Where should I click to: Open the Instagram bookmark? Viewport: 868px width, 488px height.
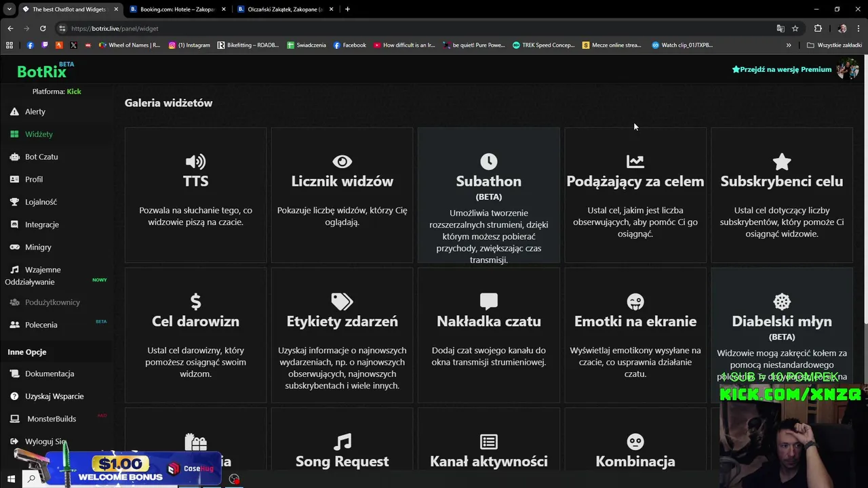(x=189, y=45)
